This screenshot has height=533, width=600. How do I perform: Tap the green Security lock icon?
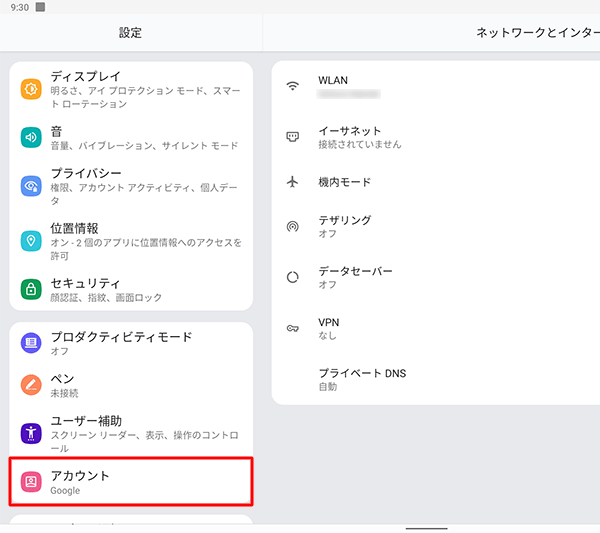click(31, 289)
